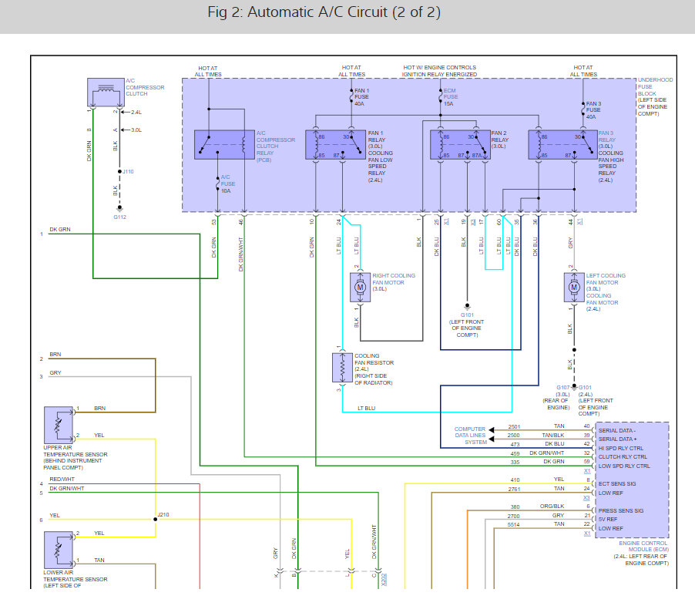Open the G101 link under the pin 19 BLK wire
Viewport: 695px width, 616px height.
click(x=467, y=315)
